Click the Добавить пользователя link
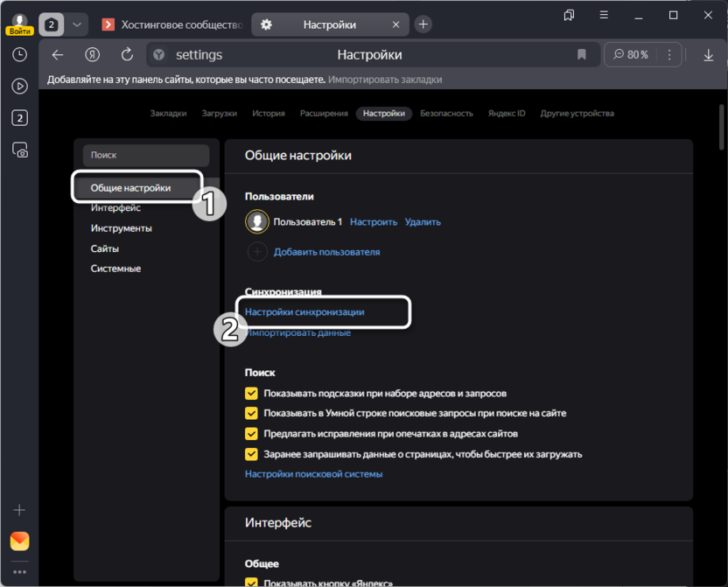This screenshot has width=728, height=587. click(x=326, y=252)
